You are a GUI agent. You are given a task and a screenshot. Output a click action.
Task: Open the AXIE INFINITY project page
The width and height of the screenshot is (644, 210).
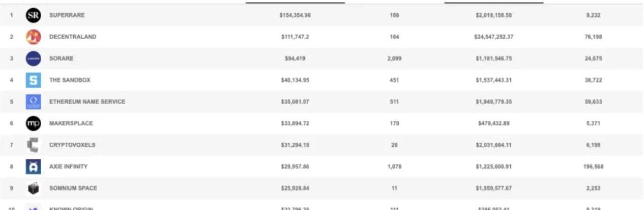[x=68, y=167]
